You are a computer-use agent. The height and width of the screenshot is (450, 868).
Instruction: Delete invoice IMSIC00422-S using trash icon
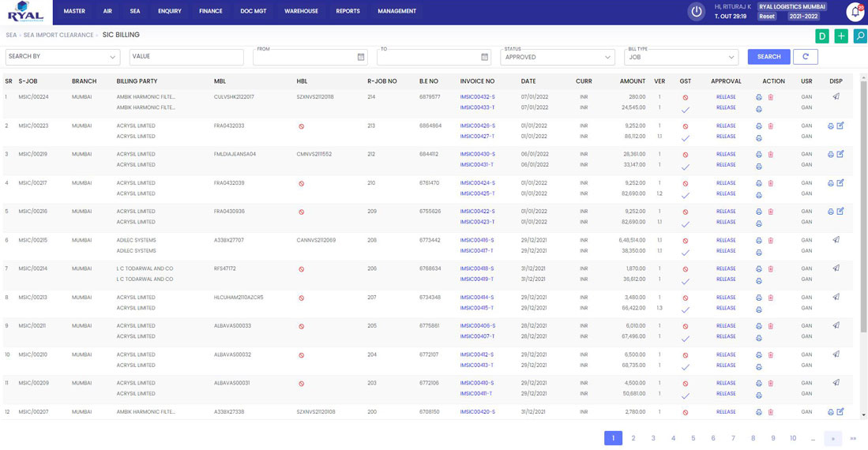coord(771,212)
